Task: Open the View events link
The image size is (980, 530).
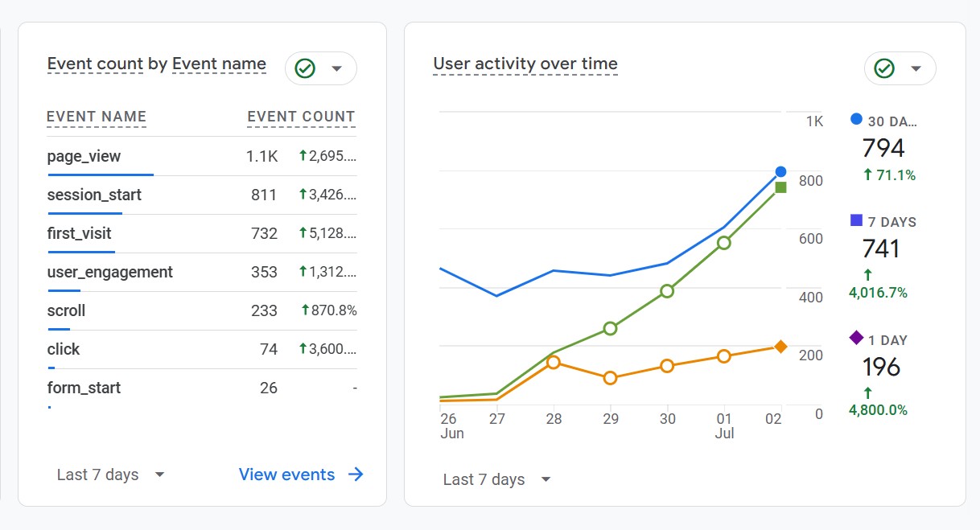Action: pos(286,475)
